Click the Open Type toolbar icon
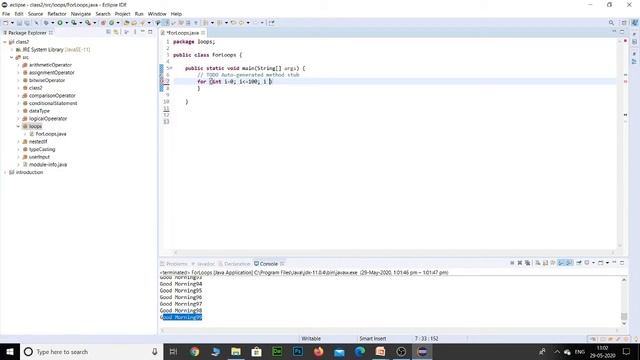This screenshot has height=360, width=640. [x=126, y=23]
